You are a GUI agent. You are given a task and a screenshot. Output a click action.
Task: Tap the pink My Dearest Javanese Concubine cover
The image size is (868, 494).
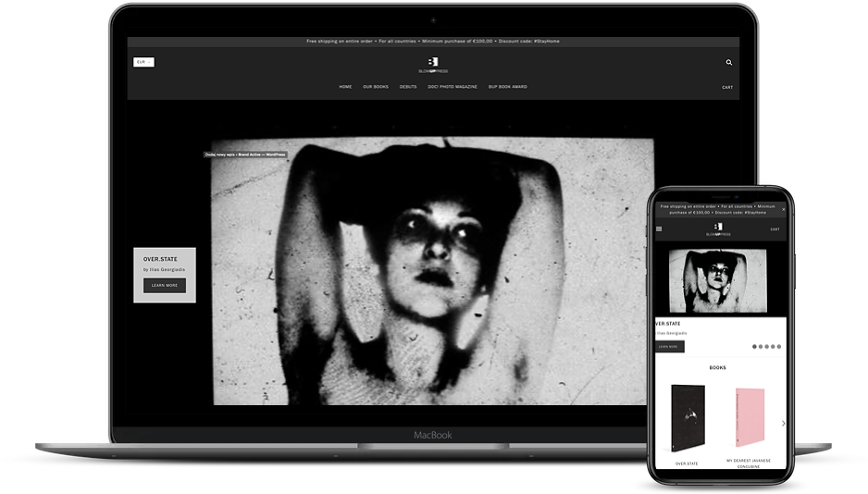point(749,419)
